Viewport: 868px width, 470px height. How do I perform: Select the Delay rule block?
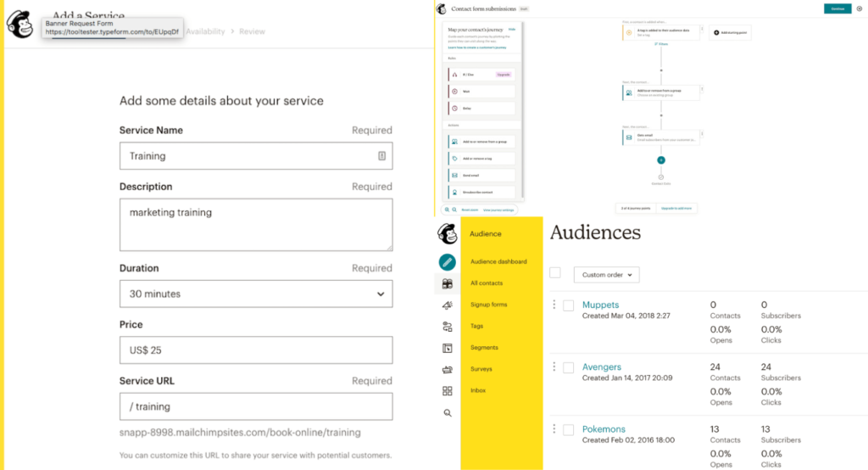[x=481, y=108]
